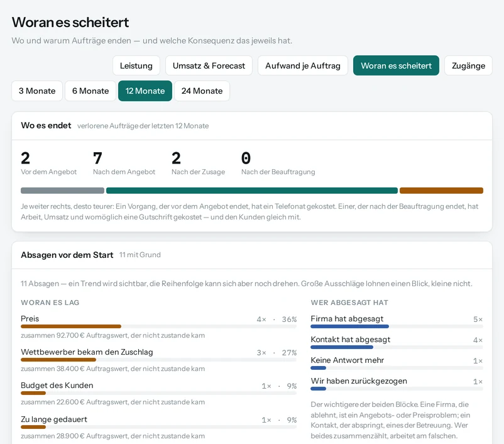This screenshot has height=444, width=504.
Task: Choose the 24 Monate period
Action: 202,91
